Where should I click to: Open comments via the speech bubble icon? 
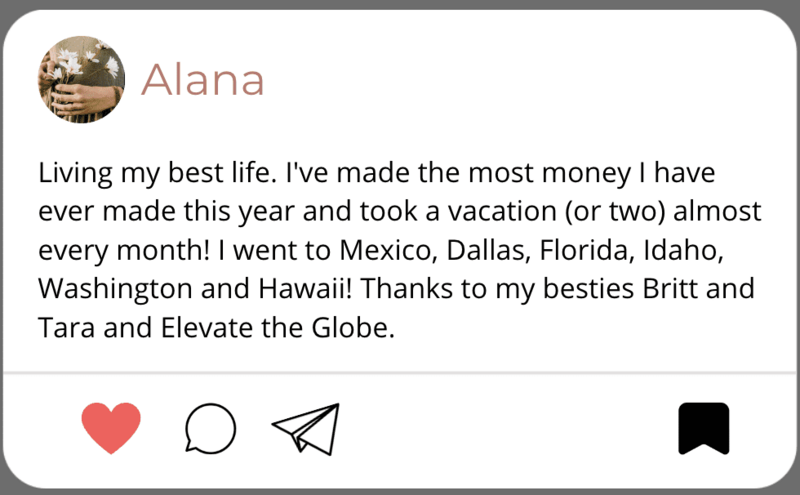click(x=210, y=428)
